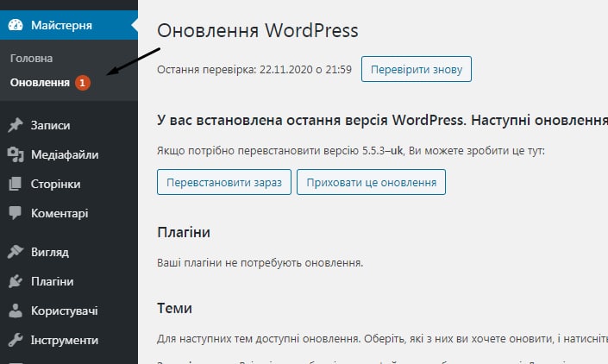Open the Інструменти menu
This screenshot has width=608, height=364.
click(x=69, y=340)
